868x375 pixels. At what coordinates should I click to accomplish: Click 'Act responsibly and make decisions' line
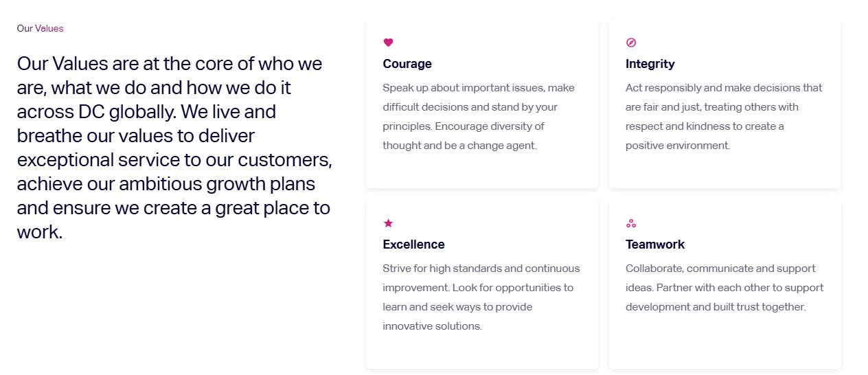tap(724, 88)
